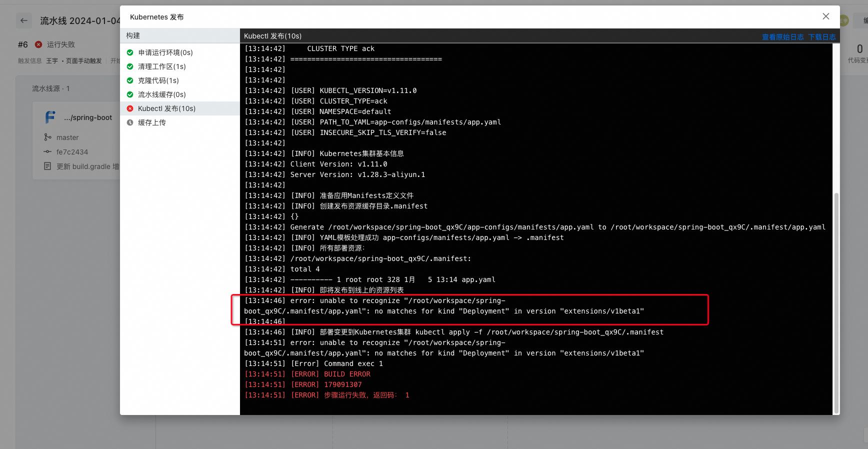Viewport: 868px width, 449px height.
Task: Click gray clock icon beside 缓存上传
Action: (130, 122)
